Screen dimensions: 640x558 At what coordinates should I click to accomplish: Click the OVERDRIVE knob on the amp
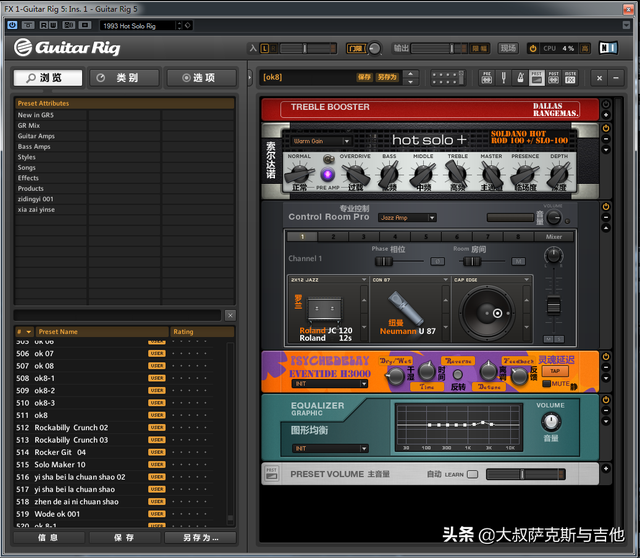pyautogui.click(x=355, y=174)
